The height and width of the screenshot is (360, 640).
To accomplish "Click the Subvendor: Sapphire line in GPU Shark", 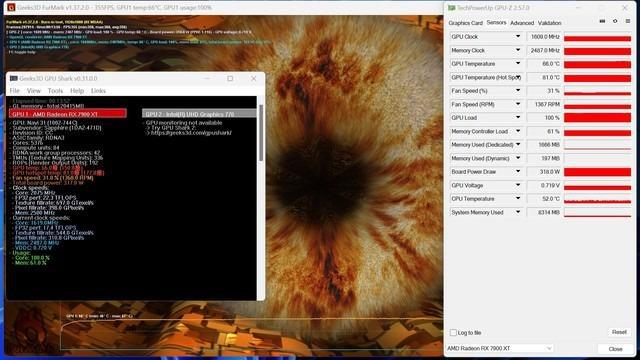I will click(57, 128).
